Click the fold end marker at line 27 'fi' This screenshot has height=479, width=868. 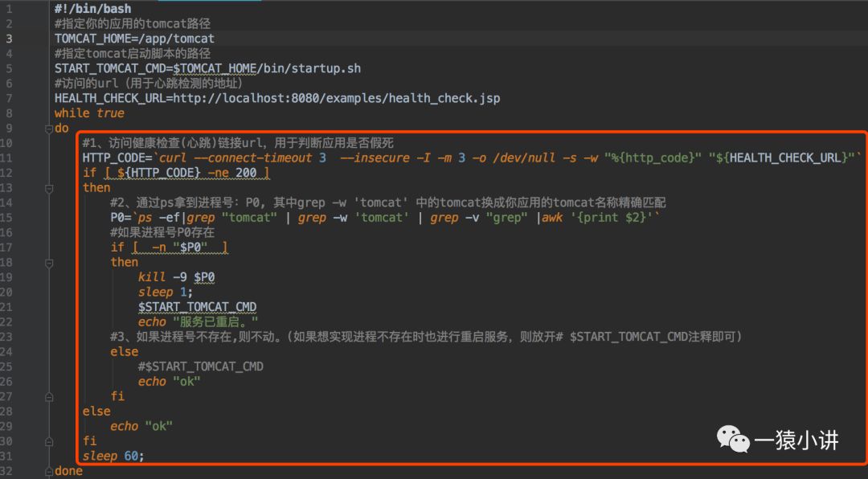pos(49,397)
